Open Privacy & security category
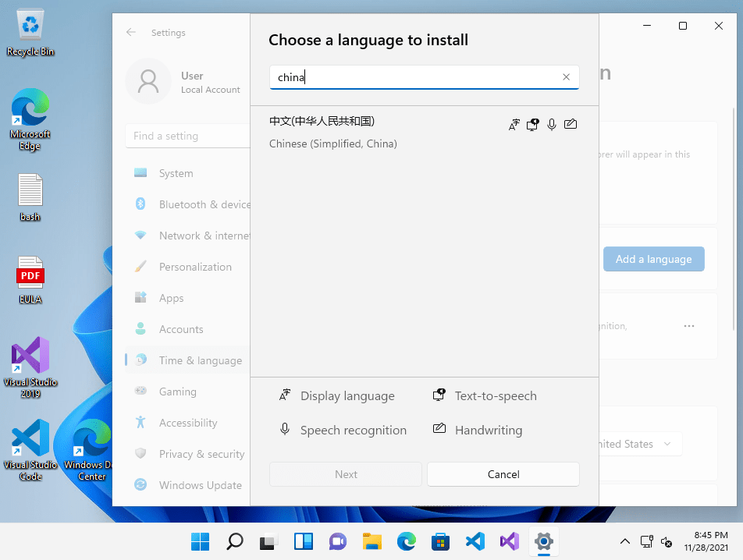This screenshot has width=743, height=560. [187, 454]
